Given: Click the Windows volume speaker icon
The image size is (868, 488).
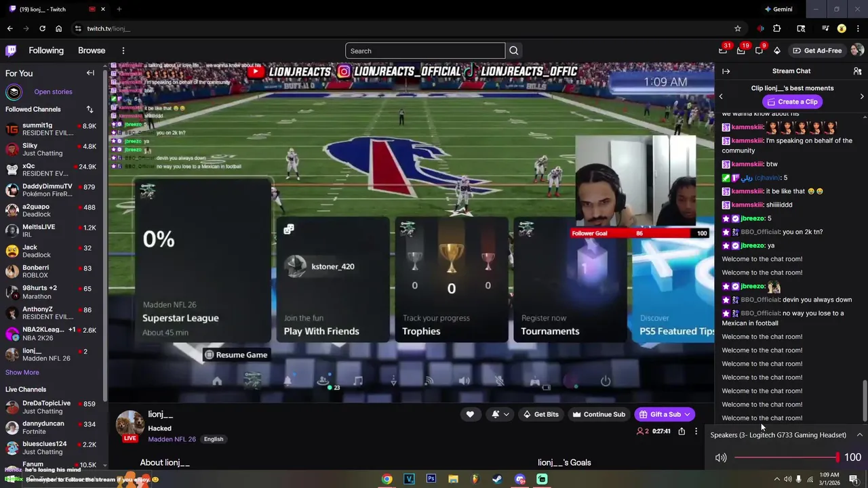Looking at the screenshot, I should (x=787, y=479).
